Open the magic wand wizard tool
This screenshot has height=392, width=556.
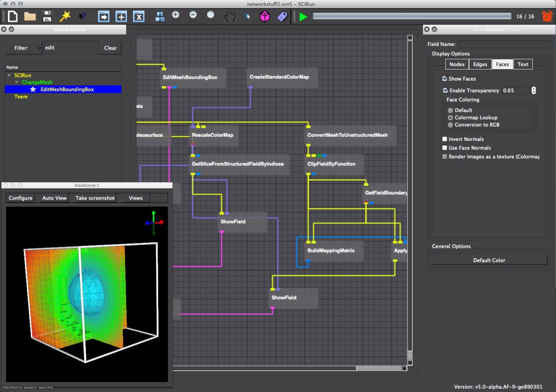pos(65,17)
